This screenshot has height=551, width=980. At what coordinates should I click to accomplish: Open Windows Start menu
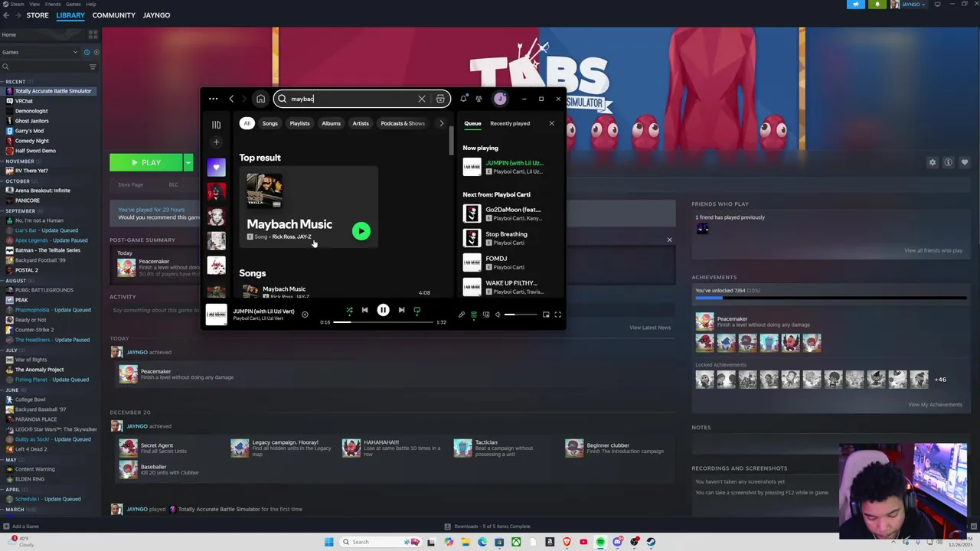tap(329, 542)
